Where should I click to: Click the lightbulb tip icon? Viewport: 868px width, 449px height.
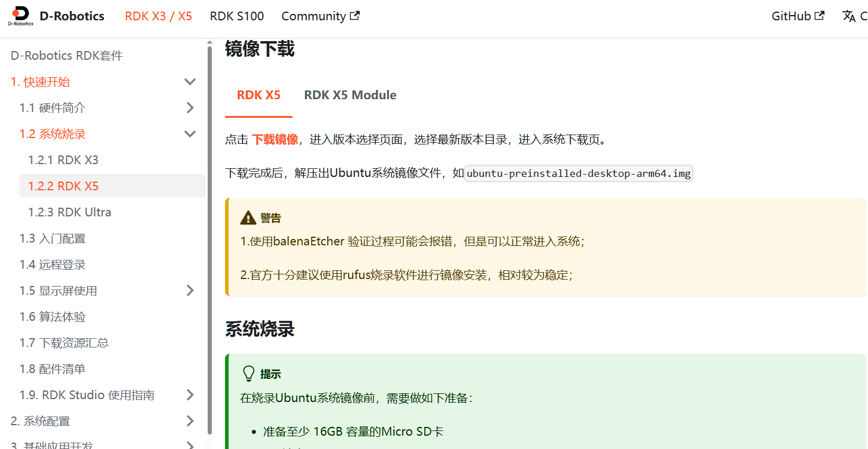click(x=248, y=374)
